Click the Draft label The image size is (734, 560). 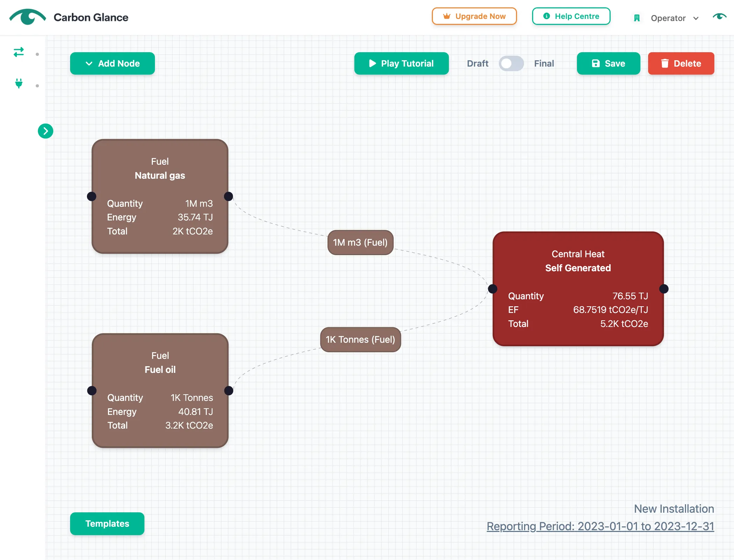click(477, 63)
